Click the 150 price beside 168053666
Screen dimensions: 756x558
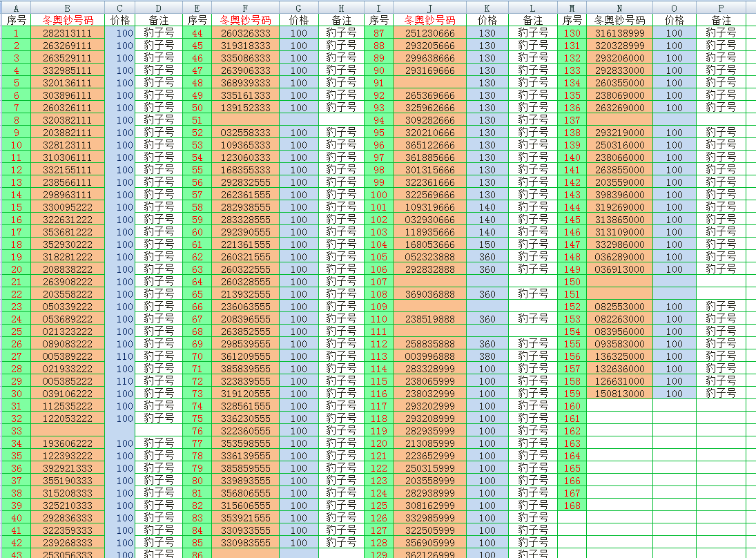(487, 244)
